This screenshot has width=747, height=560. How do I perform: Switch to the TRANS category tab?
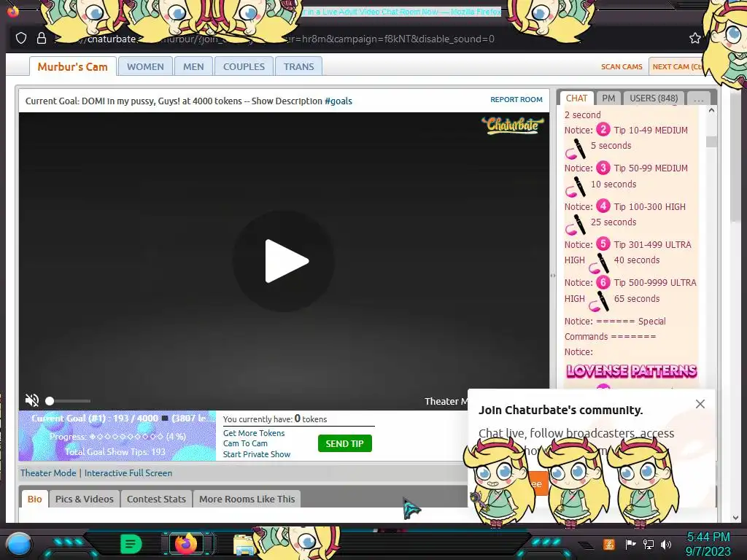298,66
